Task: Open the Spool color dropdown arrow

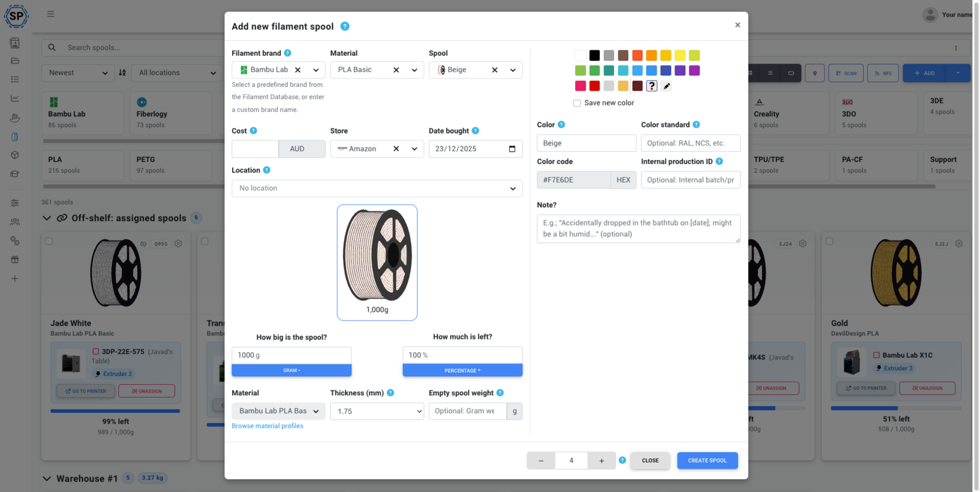Action: tap(513, 70)
